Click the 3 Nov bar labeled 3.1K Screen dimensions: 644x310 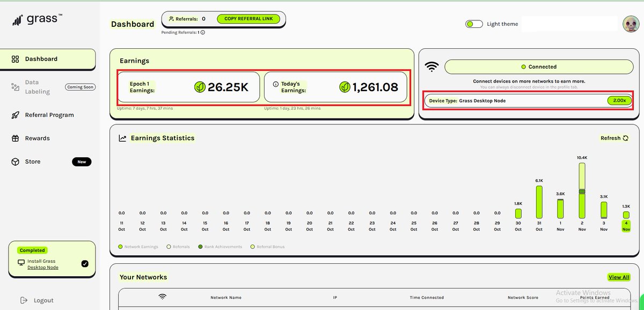(603, 211)
